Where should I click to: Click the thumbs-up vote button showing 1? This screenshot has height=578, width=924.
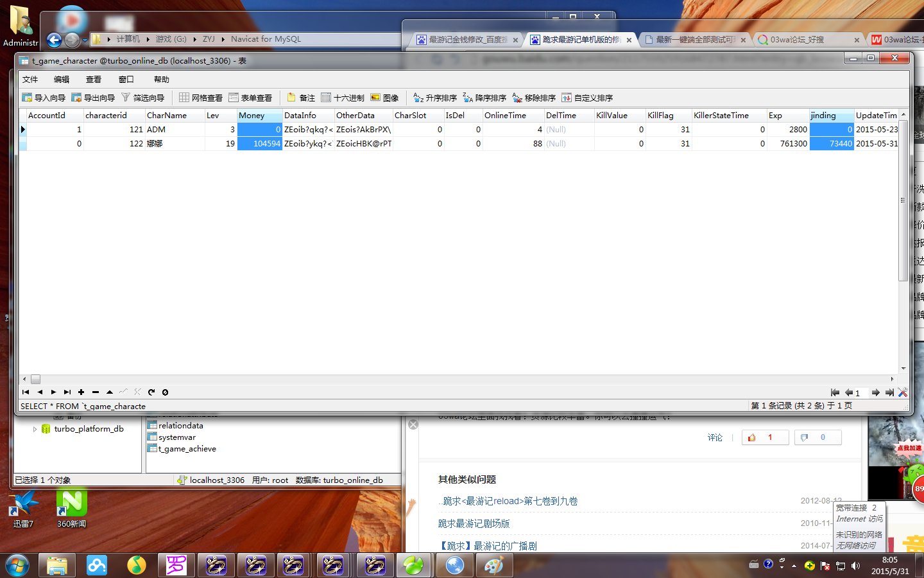pyautogui.click(x=765, y=437)
